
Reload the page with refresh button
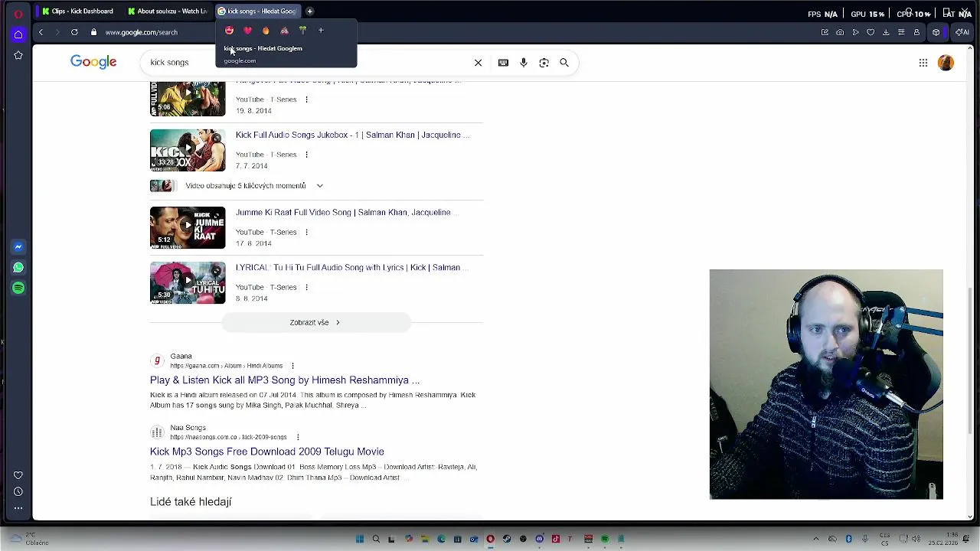(x=74, y=32)
